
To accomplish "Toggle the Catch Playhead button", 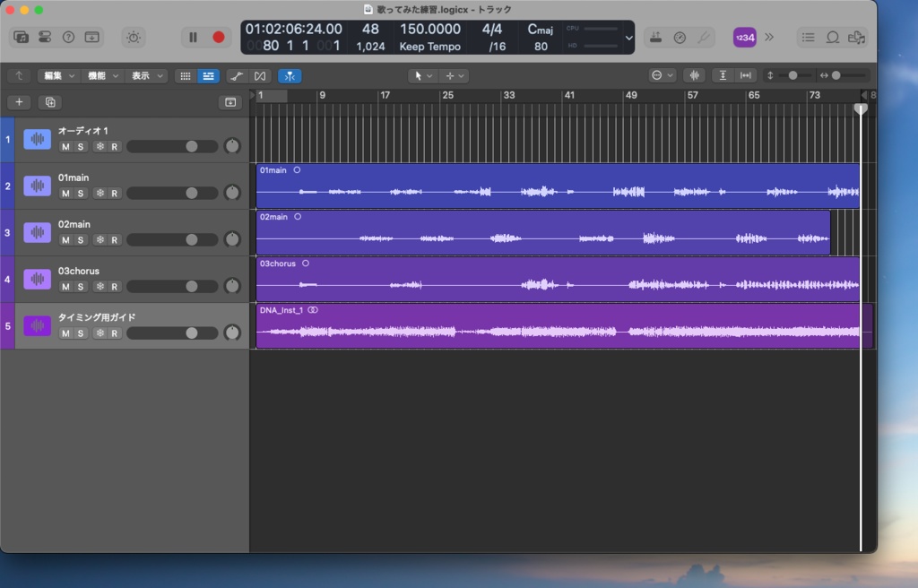I will [x=290, y=75].
